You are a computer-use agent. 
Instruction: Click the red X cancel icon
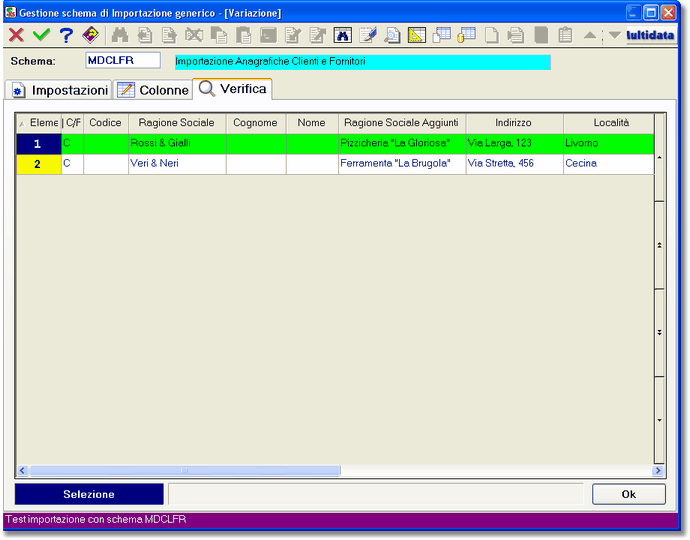point(16,35)
